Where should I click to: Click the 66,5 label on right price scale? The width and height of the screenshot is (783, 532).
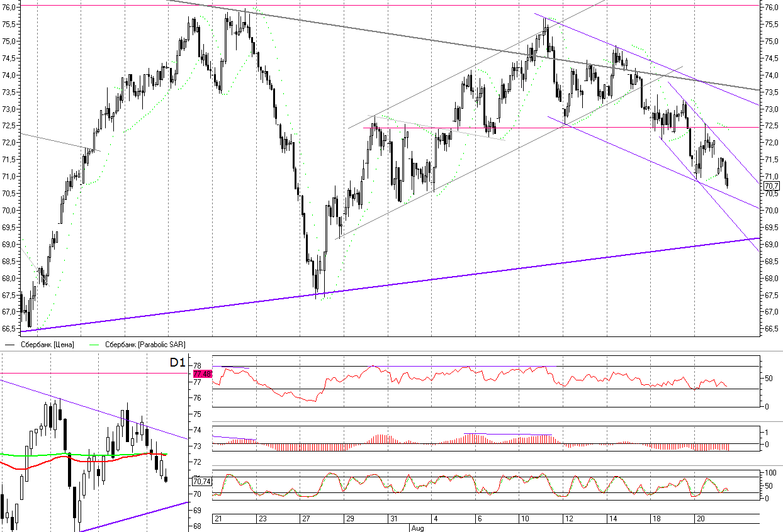click(771, 329)
